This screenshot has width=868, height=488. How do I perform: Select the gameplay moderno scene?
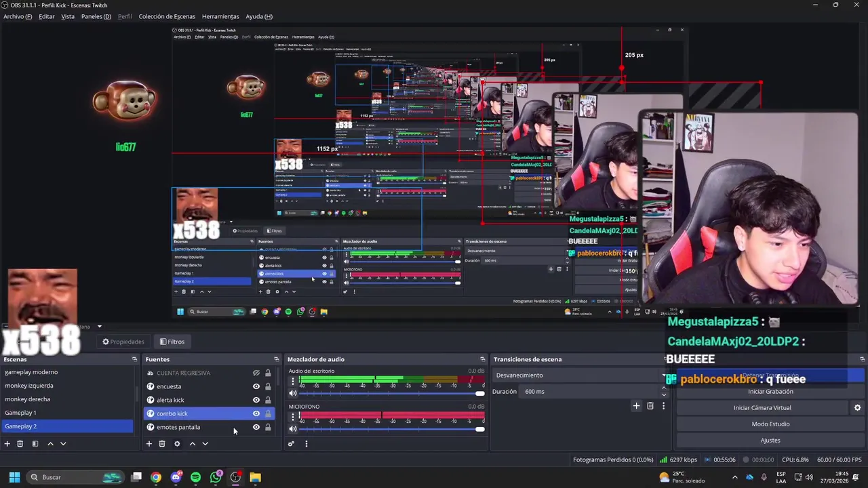(x=68, y=372)
